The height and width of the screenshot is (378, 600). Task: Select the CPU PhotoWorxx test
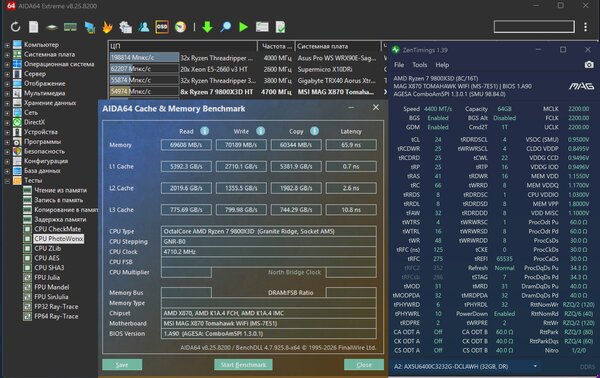tap(59, 238)
